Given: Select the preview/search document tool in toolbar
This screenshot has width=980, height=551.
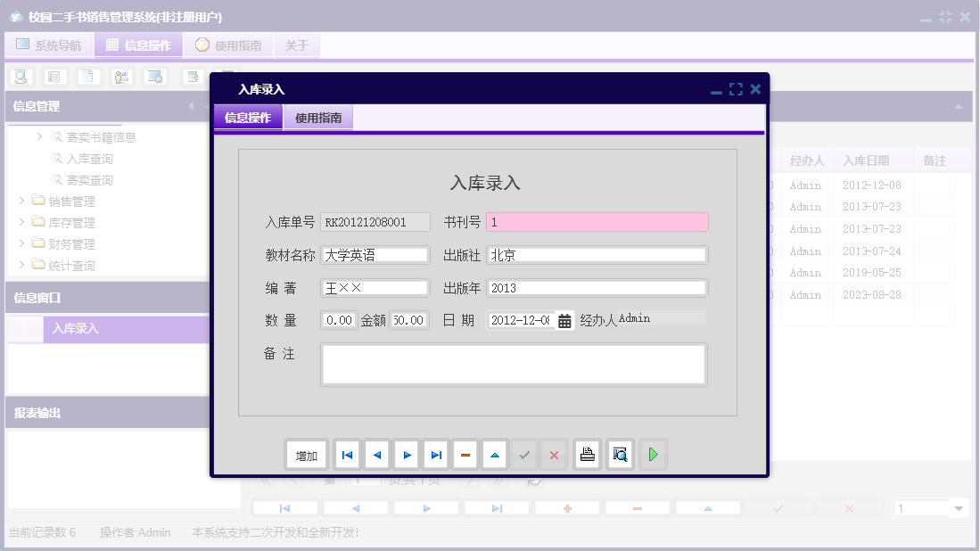Looking at the screenshot, I should (20, 77).
